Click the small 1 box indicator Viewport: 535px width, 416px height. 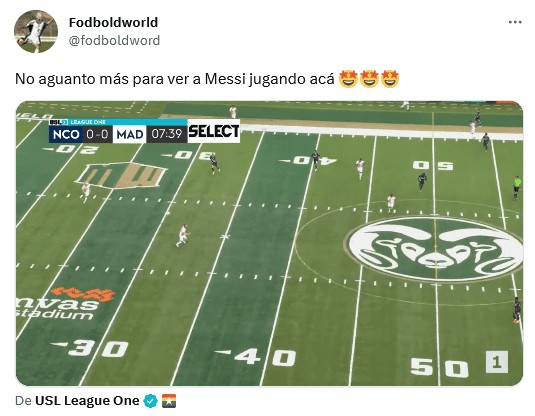(497, 362)
